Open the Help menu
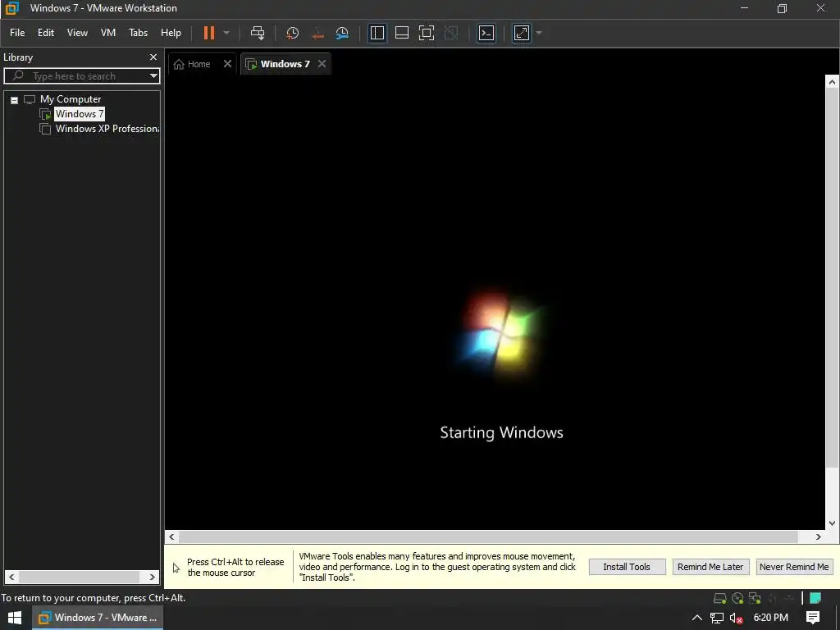The height and width of the screenshot is (630, 840). 171,33
